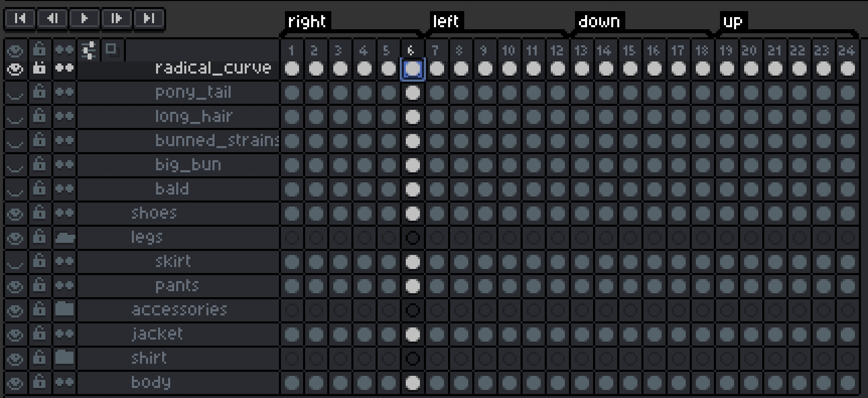Play the animation
This screenshot has width=868, height=398.
tap(84, 19)
